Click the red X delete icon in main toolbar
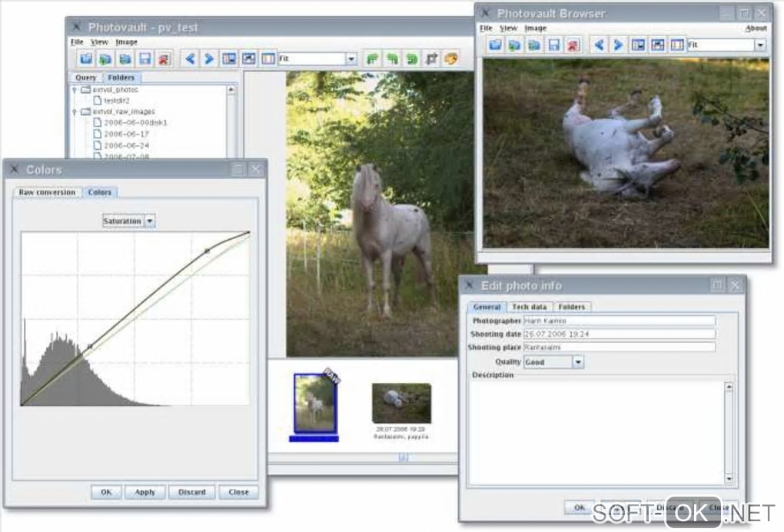 tap(164, 59)
